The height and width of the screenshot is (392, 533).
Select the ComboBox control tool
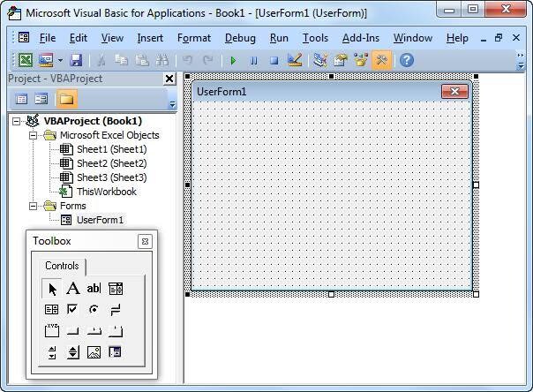(116, 289)
